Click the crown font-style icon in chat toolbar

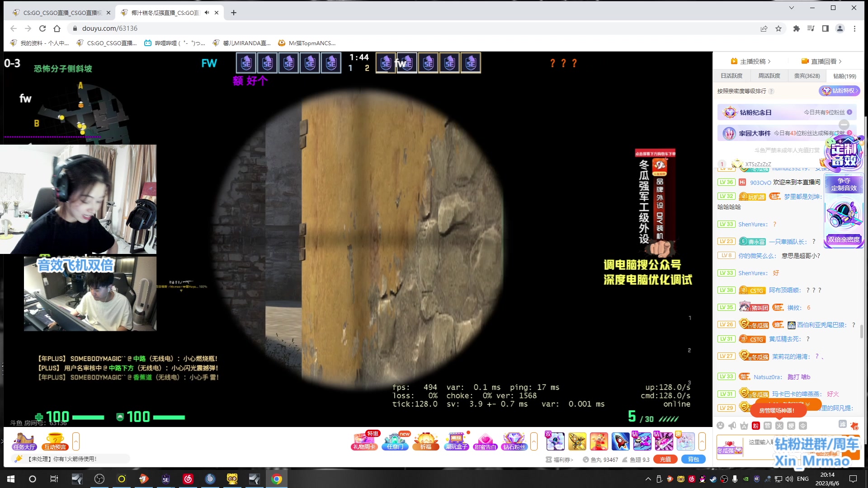click(744, 426)
